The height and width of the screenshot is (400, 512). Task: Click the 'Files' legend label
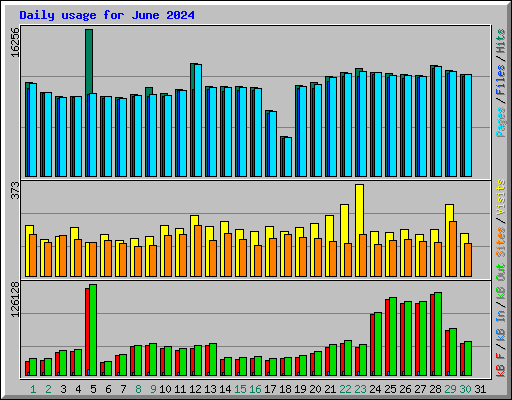pyautogui.click(x=501, y=80)
